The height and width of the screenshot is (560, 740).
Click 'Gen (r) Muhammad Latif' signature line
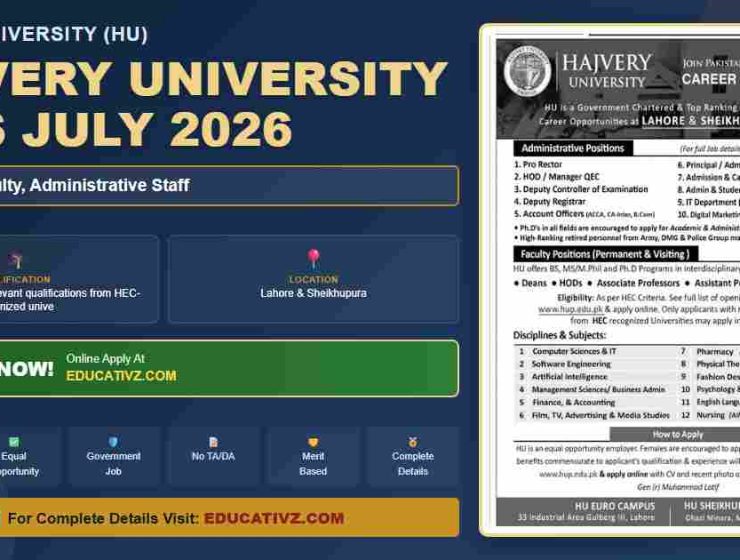coord(678,487)
